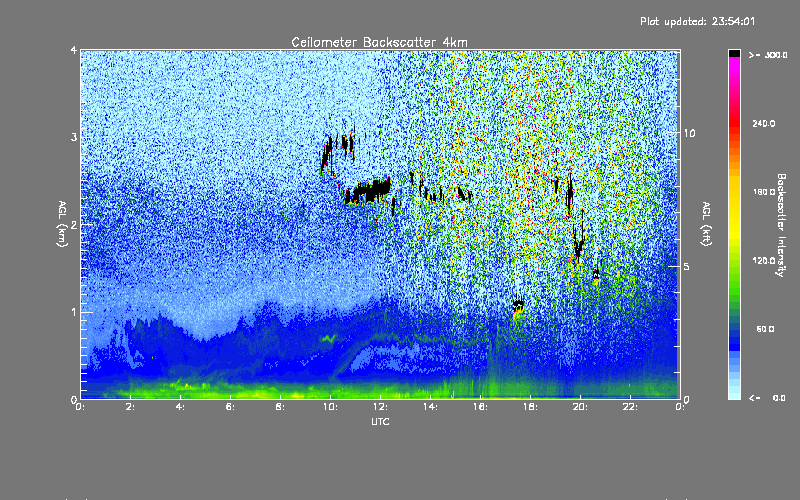This screenshot has width=800, height=500.
Task: Click the '2' km tick label
Action: coord(74,224)
